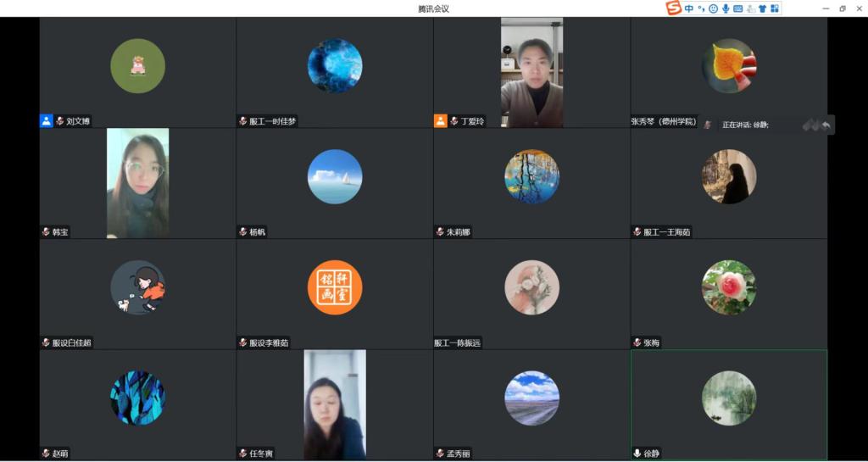Select 杨帆's sailboat avatar
Screen dimensions: 868x462
pyautogui.click(x=335, y=176)
